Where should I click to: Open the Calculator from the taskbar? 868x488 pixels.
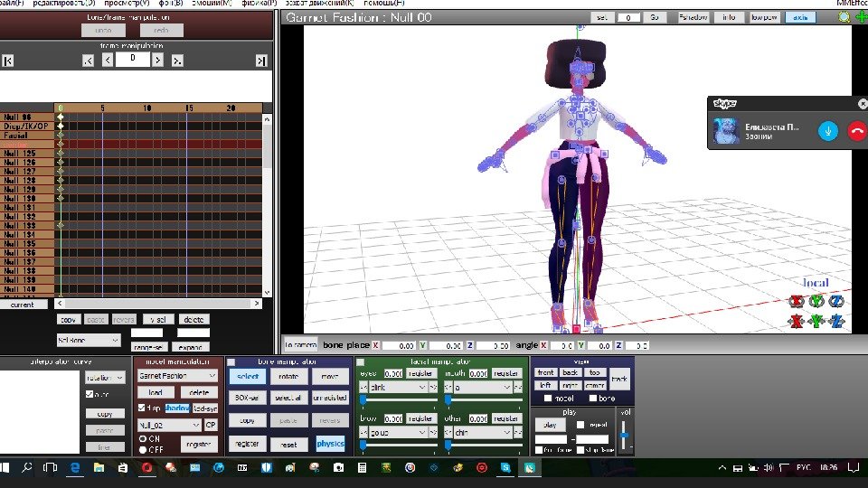(x=362, y=467)
